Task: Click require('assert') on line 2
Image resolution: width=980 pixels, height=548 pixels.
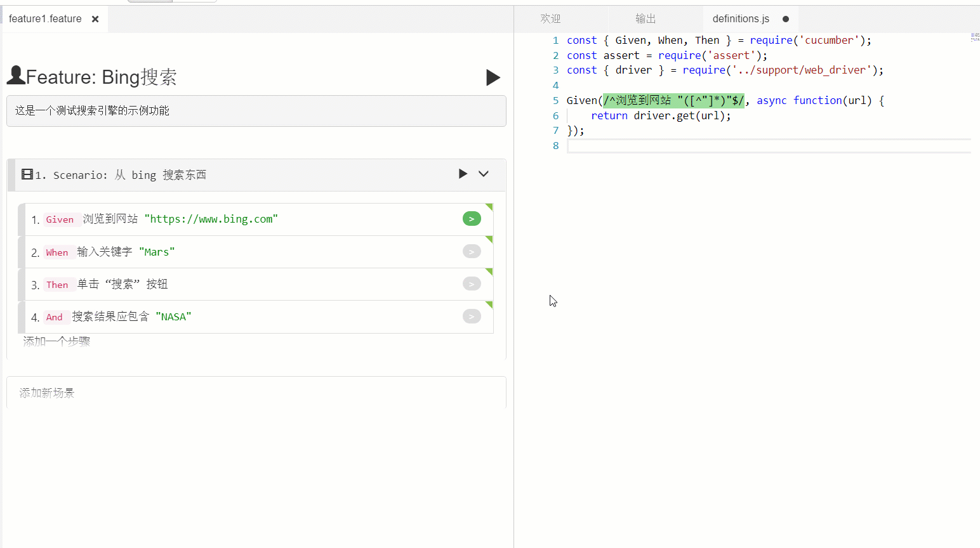Action: (x=710, y=55)
